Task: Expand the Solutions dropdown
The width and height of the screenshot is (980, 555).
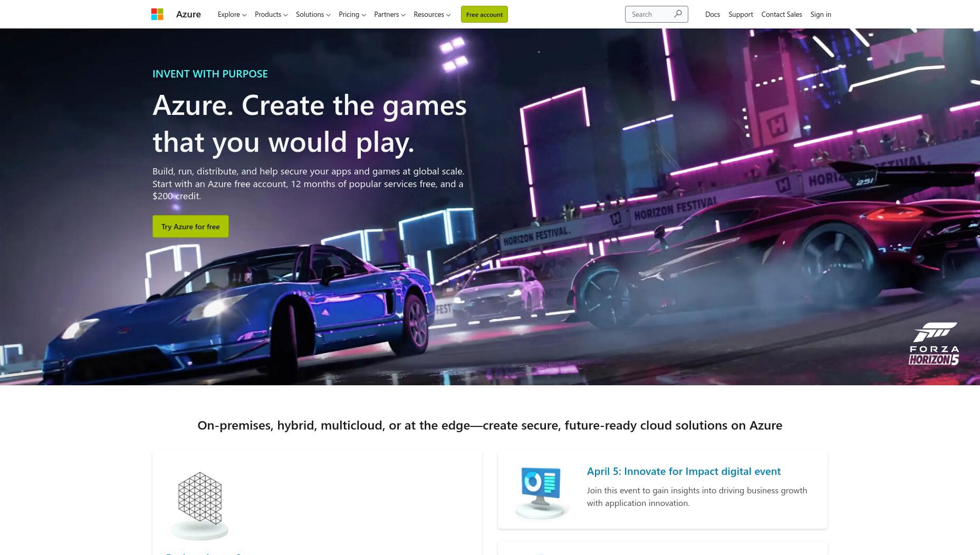Action: pyautogui.click(x=313, y=14)
